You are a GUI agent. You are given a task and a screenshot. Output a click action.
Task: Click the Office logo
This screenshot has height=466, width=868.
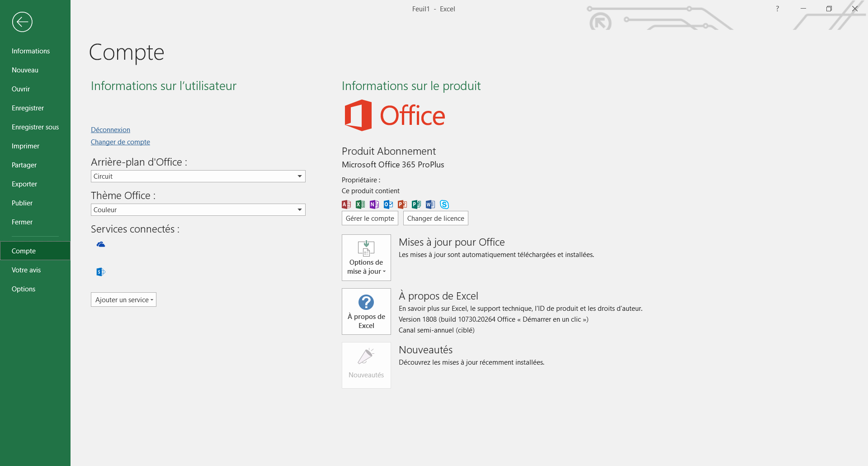click(395, 115)
